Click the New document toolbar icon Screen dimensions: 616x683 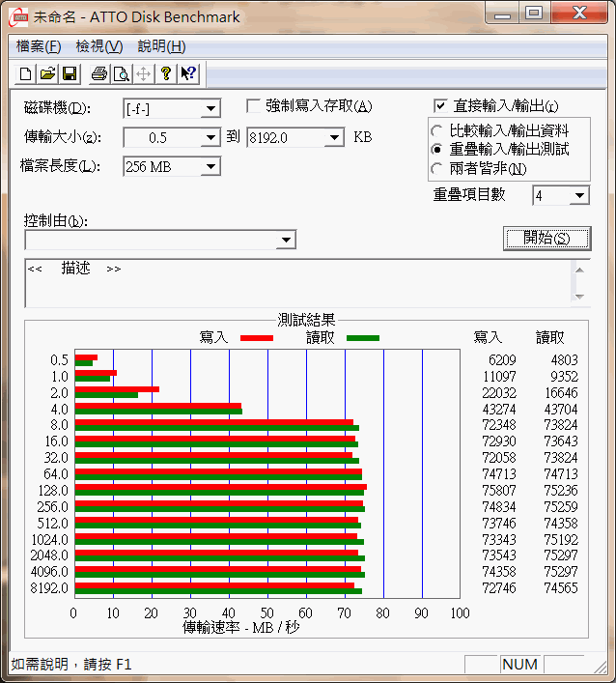coord(25,73)
